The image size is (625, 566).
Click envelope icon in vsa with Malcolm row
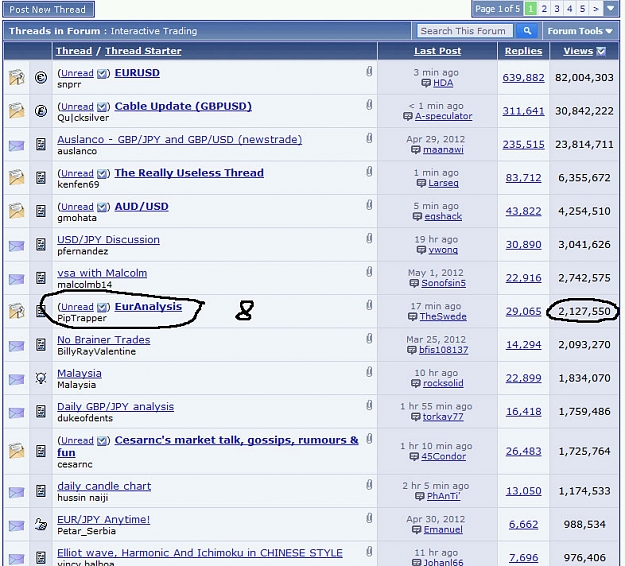[x=16, y=279]
